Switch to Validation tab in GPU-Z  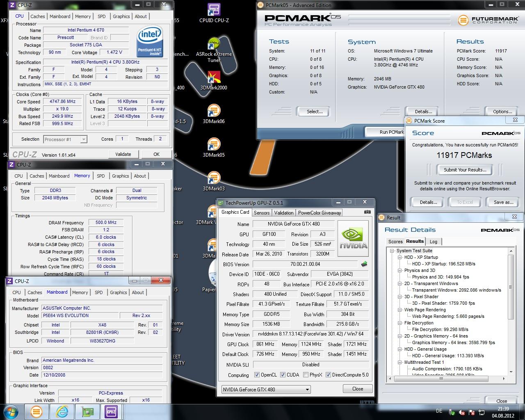pyautogui.click(x=284, y=213)
